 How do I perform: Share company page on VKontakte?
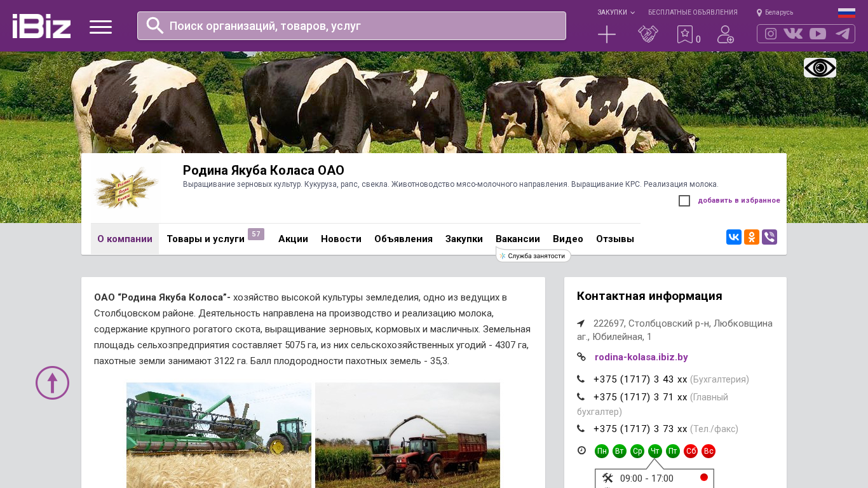734,237
